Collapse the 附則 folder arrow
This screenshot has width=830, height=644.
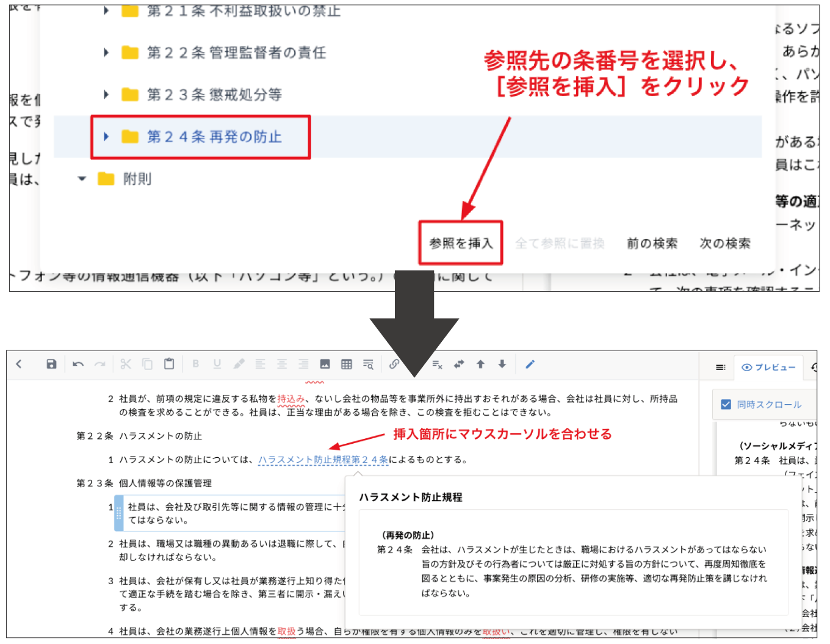coord(82,179)
